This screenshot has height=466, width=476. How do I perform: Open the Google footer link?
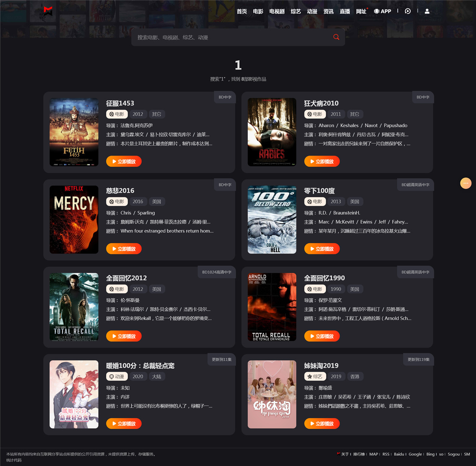(415, 454)
